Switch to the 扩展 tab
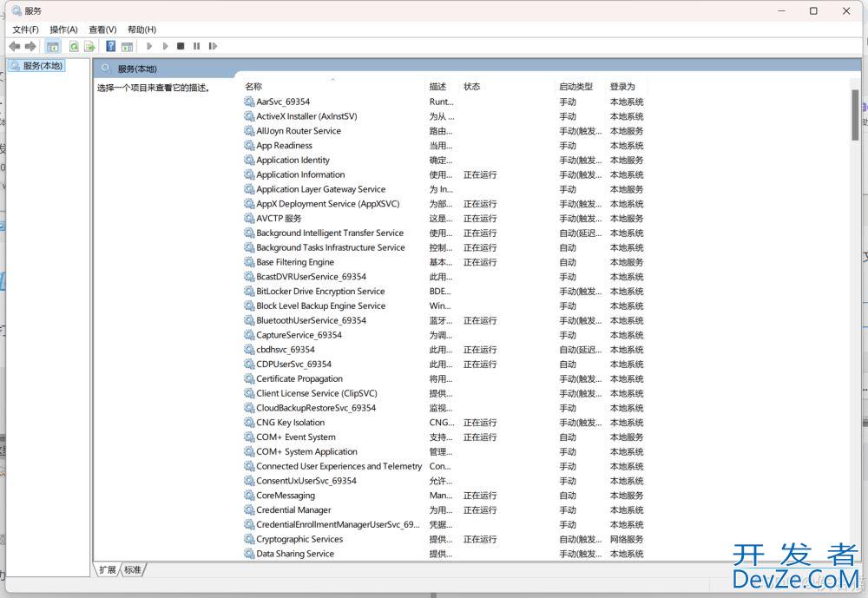The height and width of the screenshot is (598, 868). click(x=108, y=569)
